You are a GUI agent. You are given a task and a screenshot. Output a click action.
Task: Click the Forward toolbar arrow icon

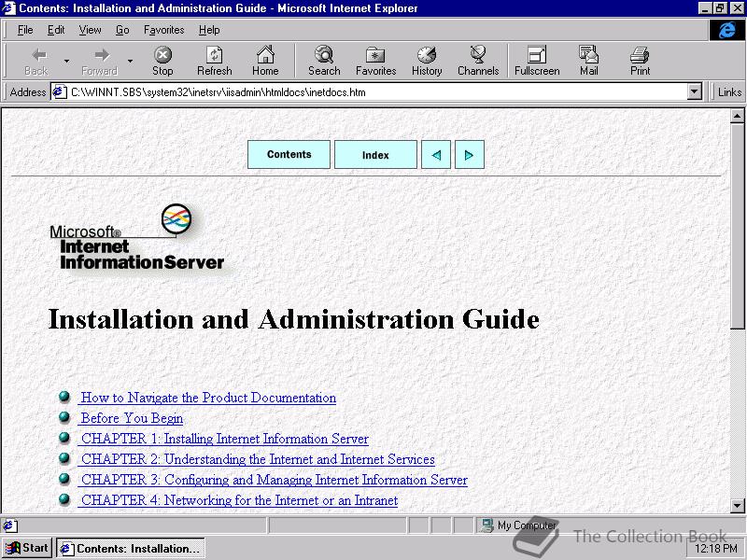[x=101, y=55]
